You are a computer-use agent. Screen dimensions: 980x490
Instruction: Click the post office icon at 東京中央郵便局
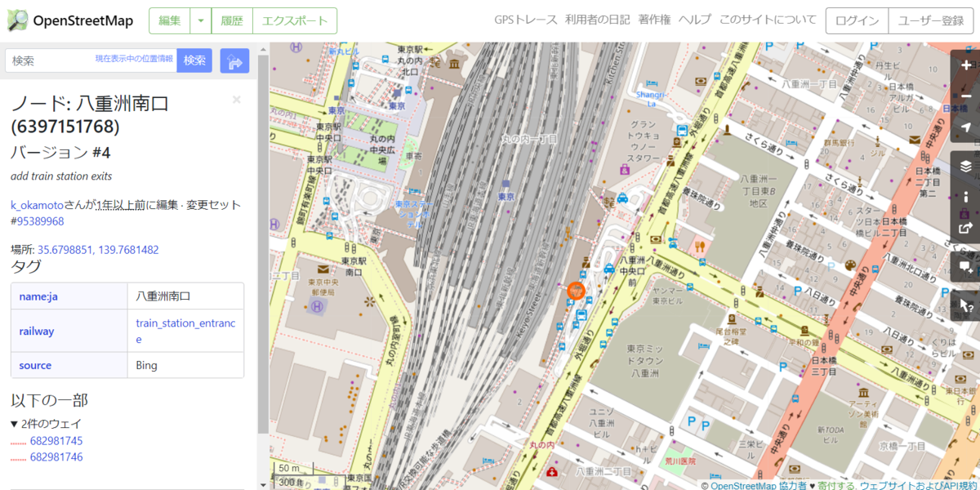(x=324, y=269)
